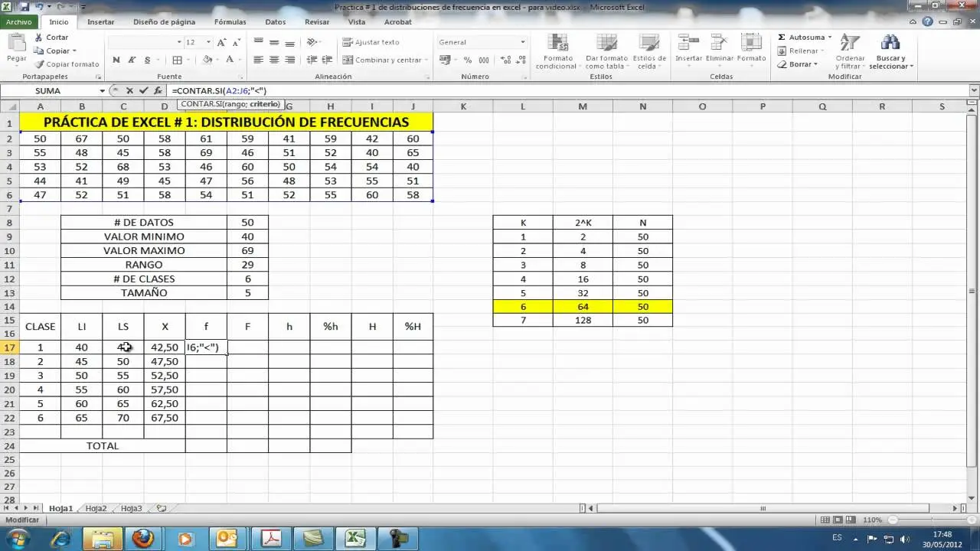Open the Archivo menu
Viewport: 980px width, 551px height.
point(19,21)
